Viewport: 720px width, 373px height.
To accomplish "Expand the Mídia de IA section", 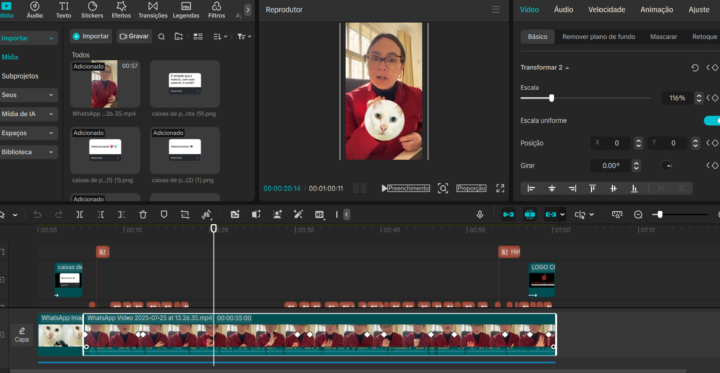I will point(51,114).
